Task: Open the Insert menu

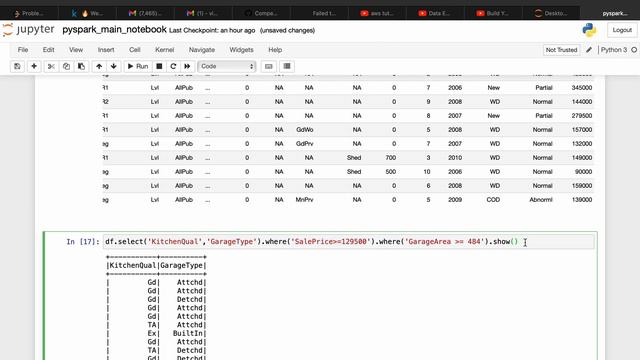Action: [106, 50]
